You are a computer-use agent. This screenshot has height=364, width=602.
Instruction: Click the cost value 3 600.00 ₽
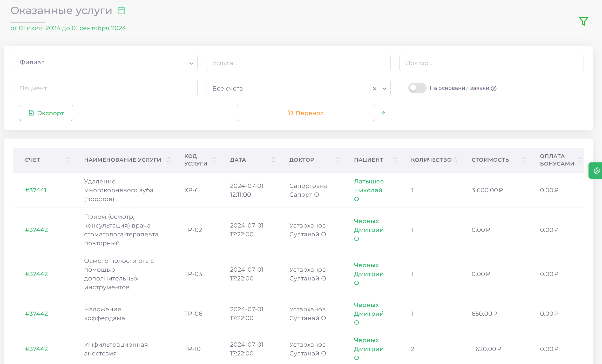click(x=487, y=190)
